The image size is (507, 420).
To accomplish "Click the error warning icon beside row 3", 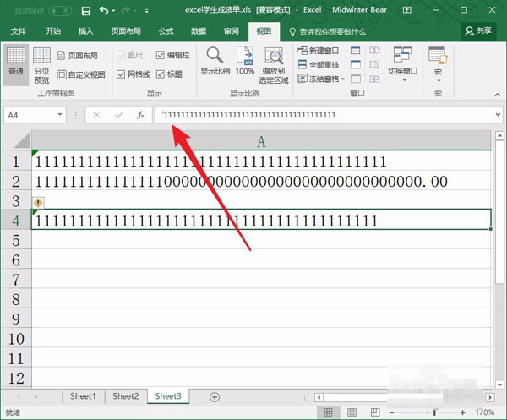I will click(x=37, y=202).
